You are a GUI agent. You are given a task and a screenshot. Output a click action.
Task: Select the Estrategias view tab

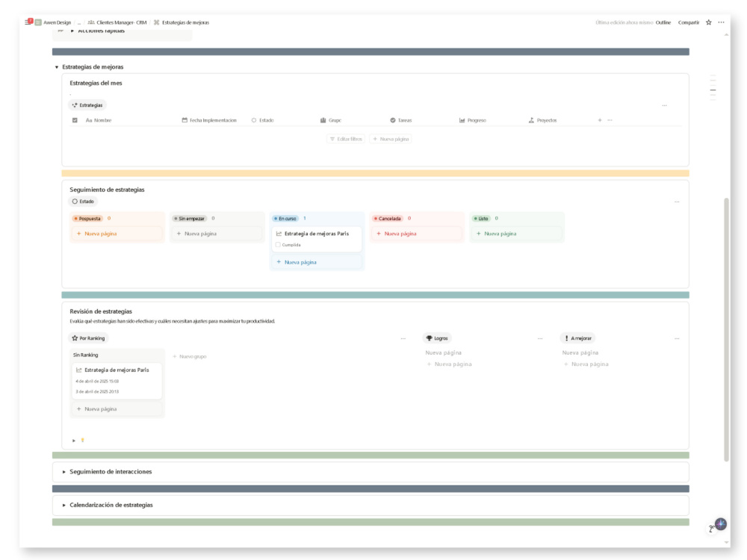coord(87,105)
